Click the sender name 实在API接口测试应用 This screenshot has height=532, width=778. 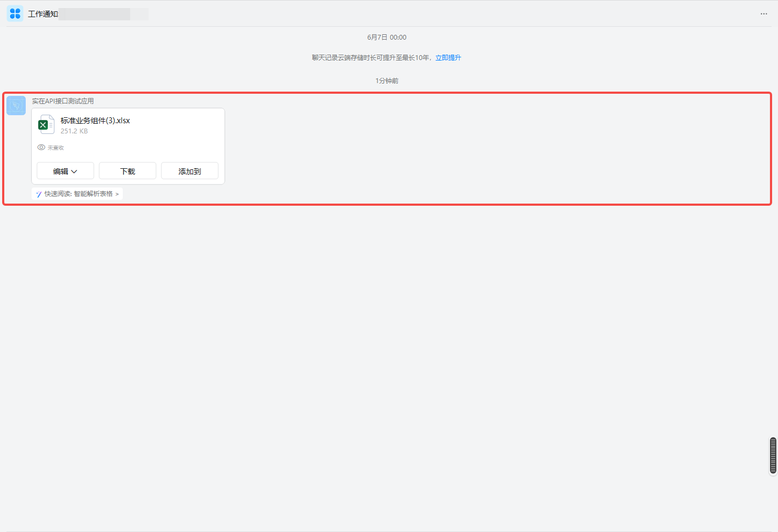[x=63, y=101]
